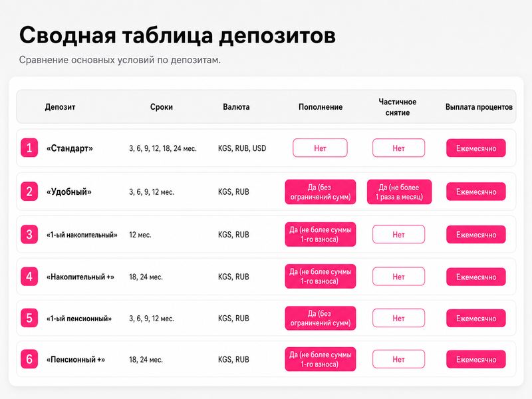Click the «Выплата процентов» column header
This screenshot has height=399, width=532.
coord(479,107)
